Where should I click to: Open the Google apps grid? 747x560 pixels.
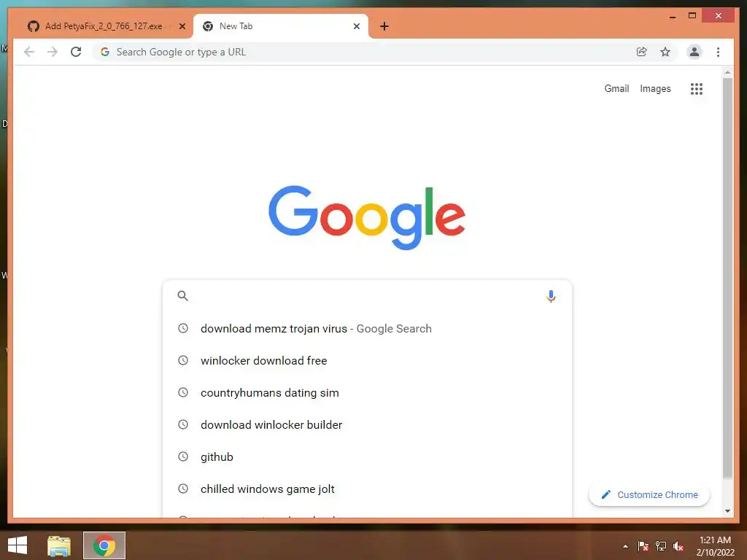pos(697,88)
